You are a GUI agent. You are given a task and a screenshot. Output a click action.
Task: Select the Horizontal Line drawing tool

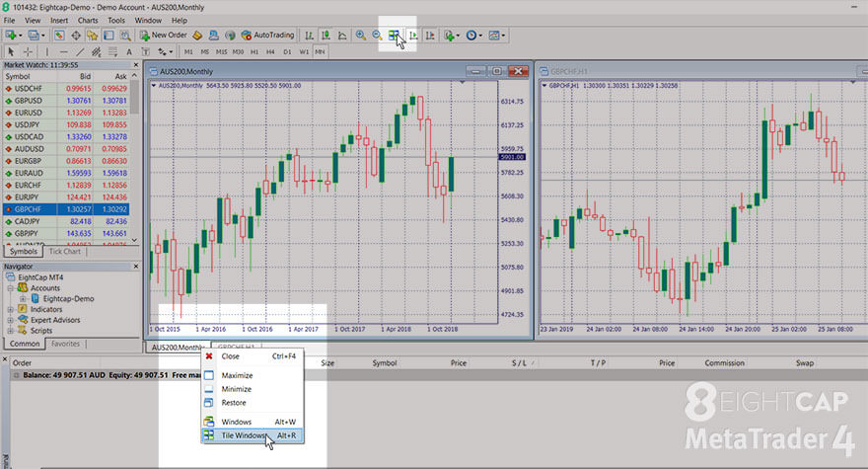click(64, 52)
